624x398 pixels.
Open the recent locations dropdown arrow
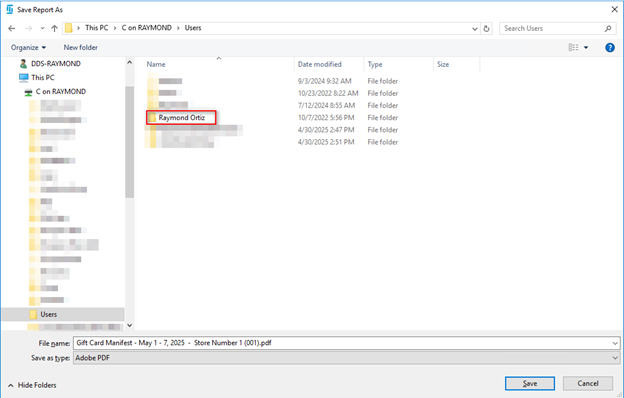(x=43, y=28)
